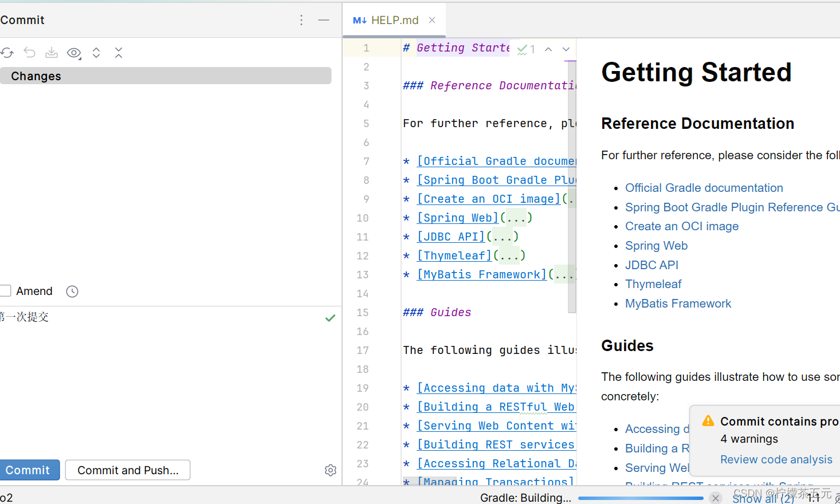Open the eye view options icon
The image size is (840, 504).
click(x=74, y=53)
